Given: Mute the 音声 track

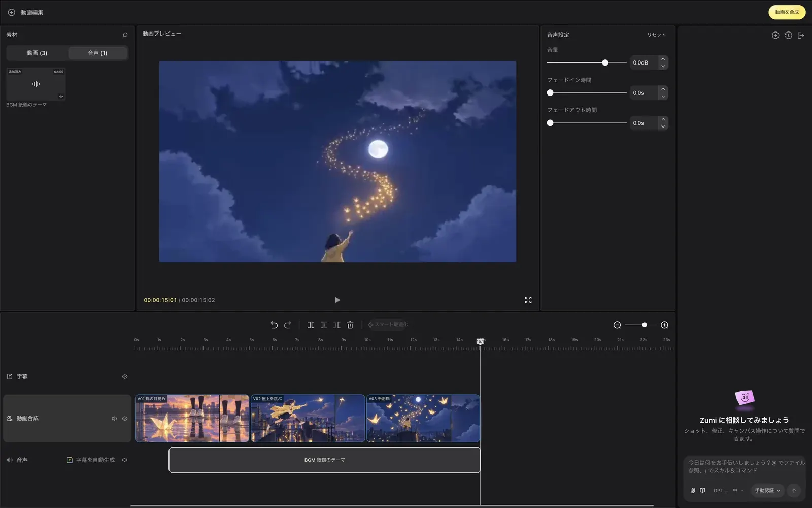Looking at the screenshot, I should pos(125,460).
